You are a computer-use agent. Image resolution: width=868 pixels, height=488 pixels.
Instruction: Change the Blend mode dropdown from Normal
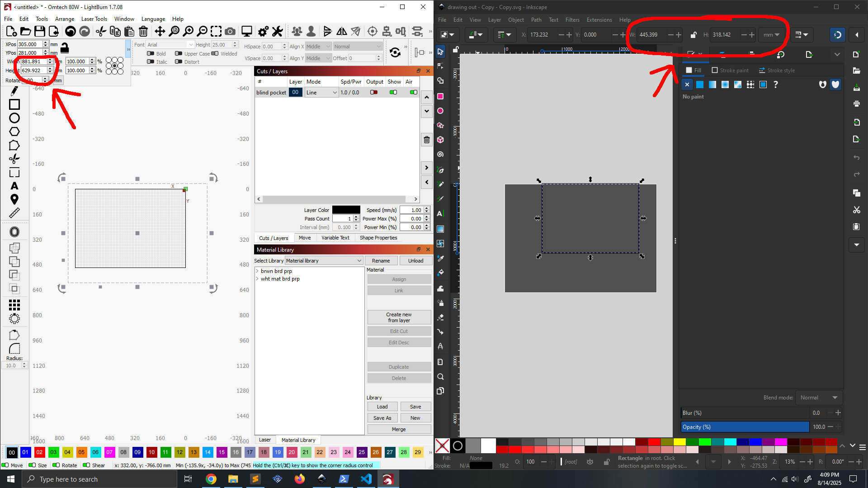tap(819, 398)
